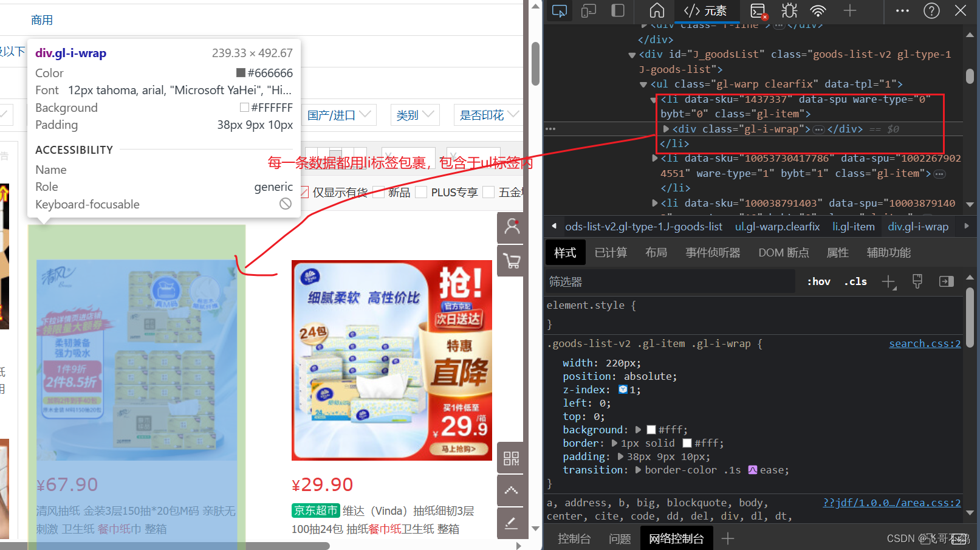Open the Network wifi icon tool

pos(818,11)
